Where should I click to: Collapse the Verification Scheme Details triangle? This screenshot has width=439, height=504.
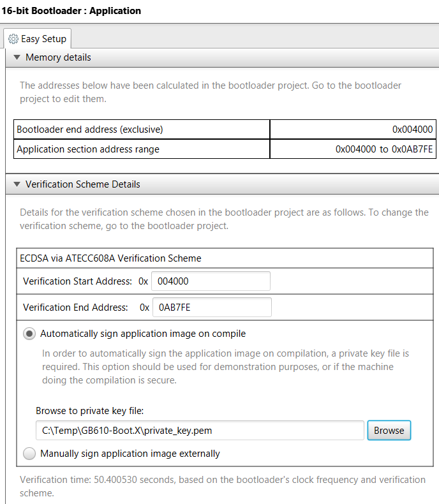pos(17,184)
